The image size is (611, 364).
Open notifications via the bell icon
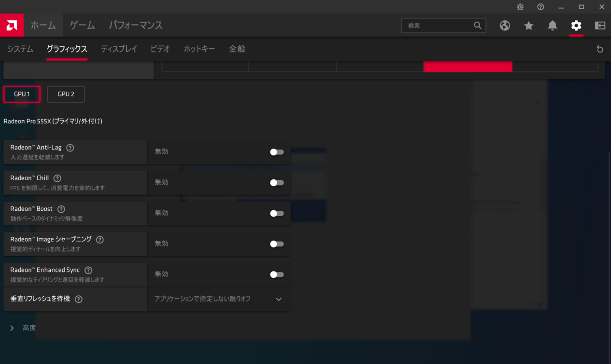[552, 25]
